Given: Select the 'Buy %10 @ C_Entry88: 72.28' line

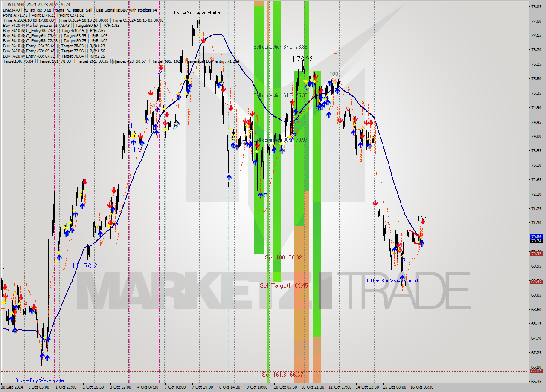Looking at the screenshot, I should point(55,40).
